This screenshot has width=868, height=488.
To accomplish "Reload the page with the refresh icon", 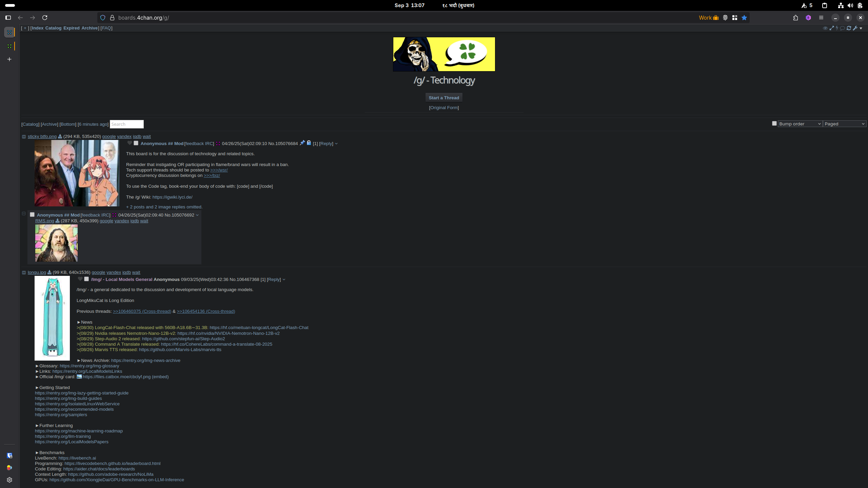I will (x=45, y=18).
